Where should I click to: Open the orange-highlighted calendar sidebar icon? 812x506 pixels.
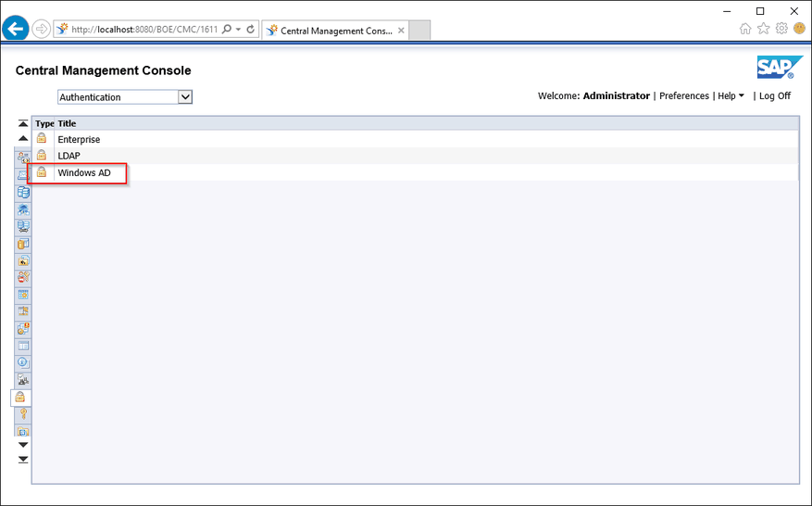point(23,311)
